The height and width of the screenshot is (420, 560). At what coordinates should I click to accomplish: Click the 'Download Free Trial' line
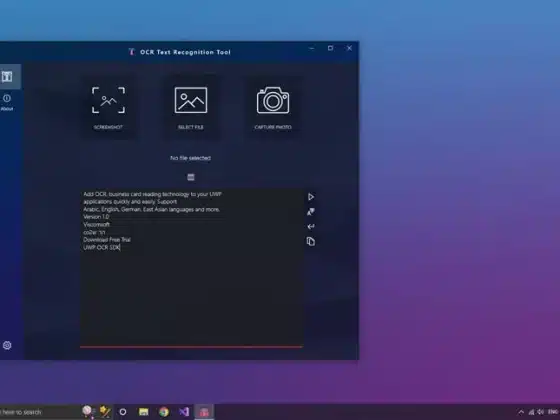[x=107, y=240]
